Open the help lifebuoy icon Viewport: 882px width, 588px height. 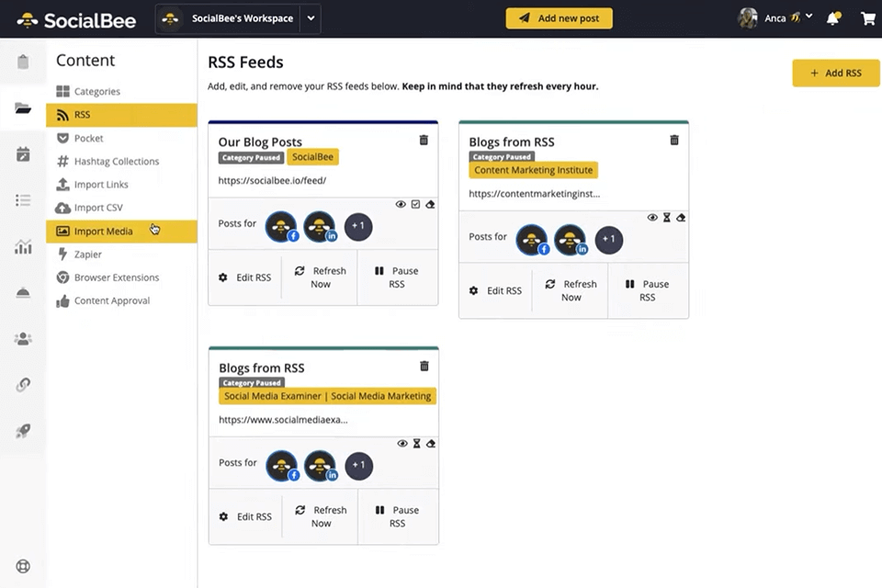point(23,566)
